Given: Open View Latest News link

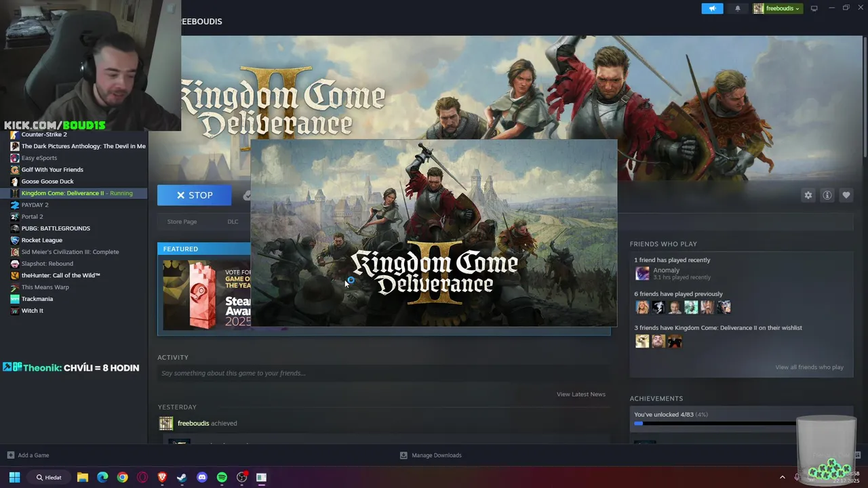Looking at the screenshot, I should [581, 394].
